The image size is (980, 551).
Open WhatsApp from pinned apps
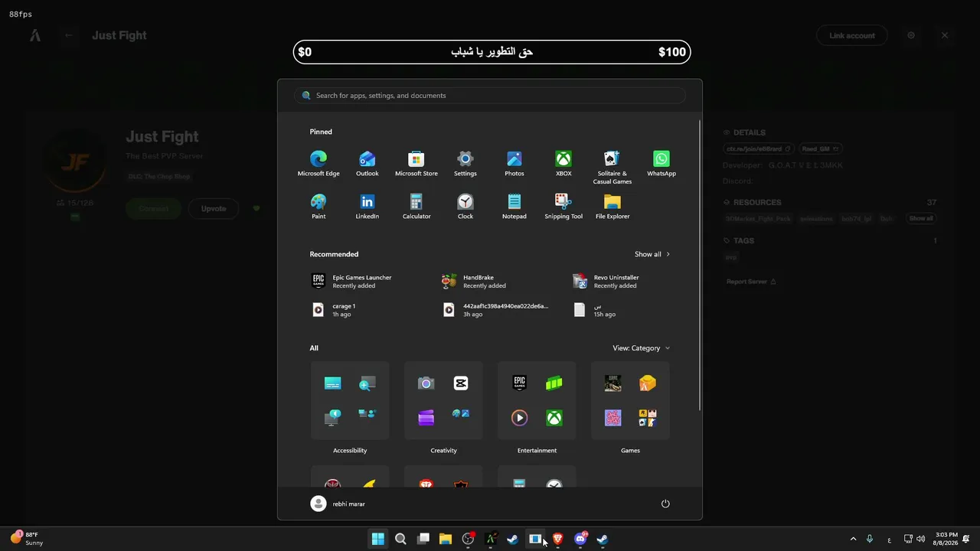coord(661,163)
